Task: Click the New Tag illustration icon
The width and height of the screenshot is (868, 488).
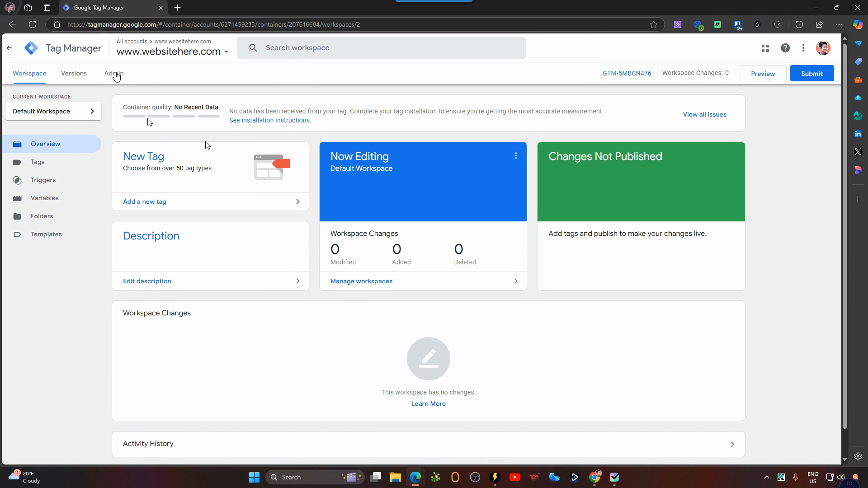Action: (272, 167)
